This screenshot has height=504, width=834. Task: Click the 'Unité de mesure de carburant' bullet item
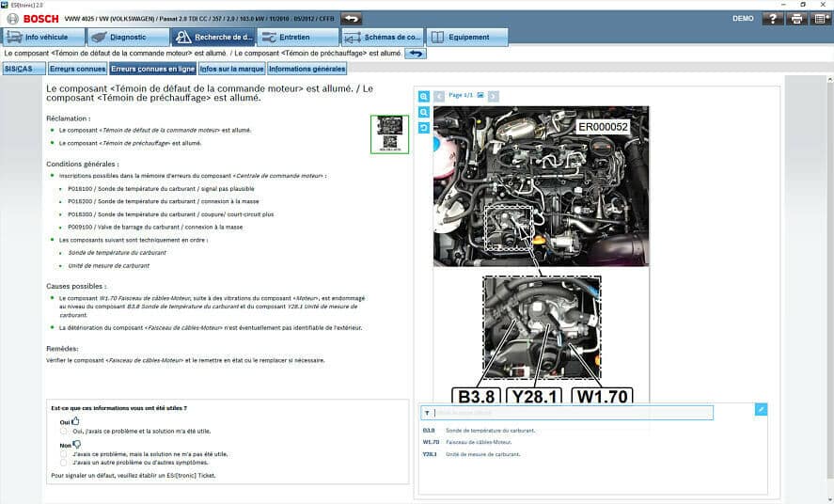pyautogui.click(x=108, y=266)
